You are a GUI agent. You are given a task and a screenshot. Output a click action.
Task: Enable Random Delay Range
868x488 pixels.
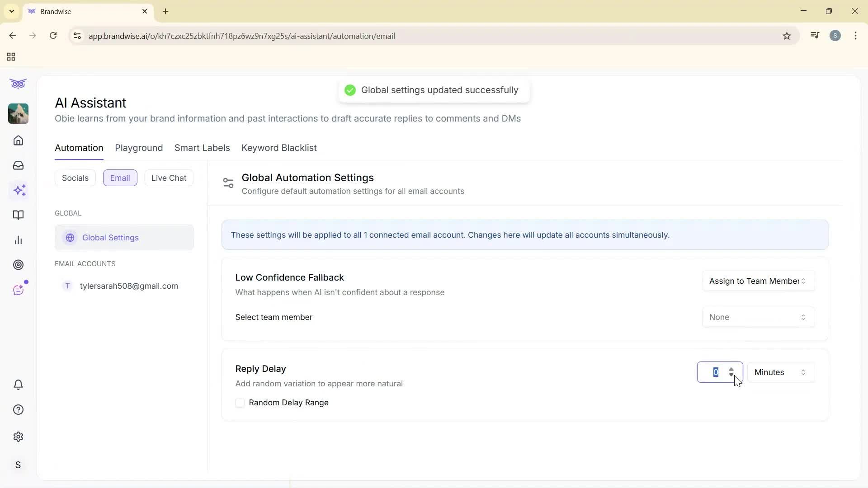tap(240, 403)
